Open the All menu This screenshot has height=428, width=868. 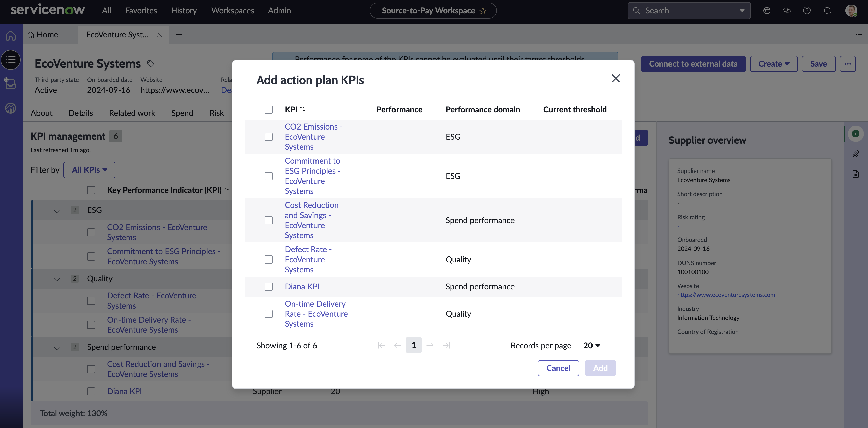point(106,11)
